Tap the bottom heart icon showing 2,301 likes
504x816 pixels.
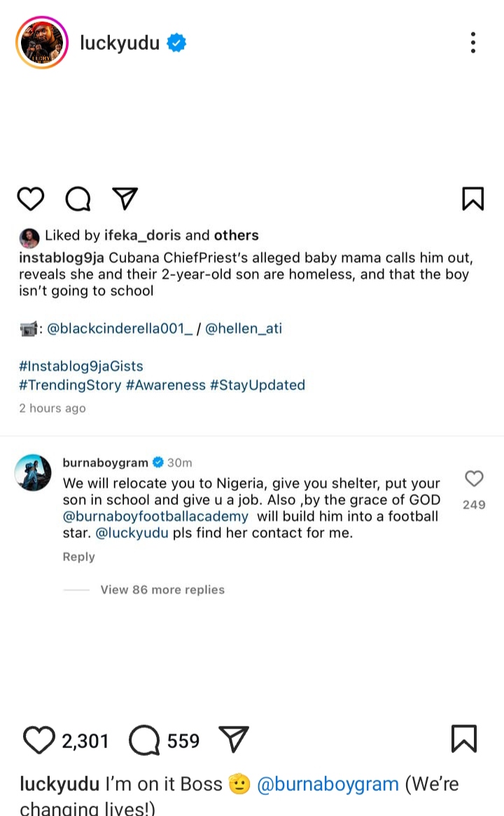pyautogui.click(x=40, y=740)
